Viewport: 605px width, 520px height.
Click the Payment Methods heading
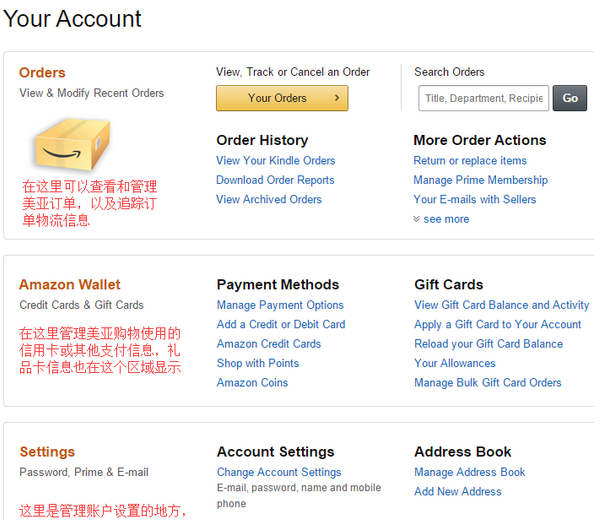(278, 284)
